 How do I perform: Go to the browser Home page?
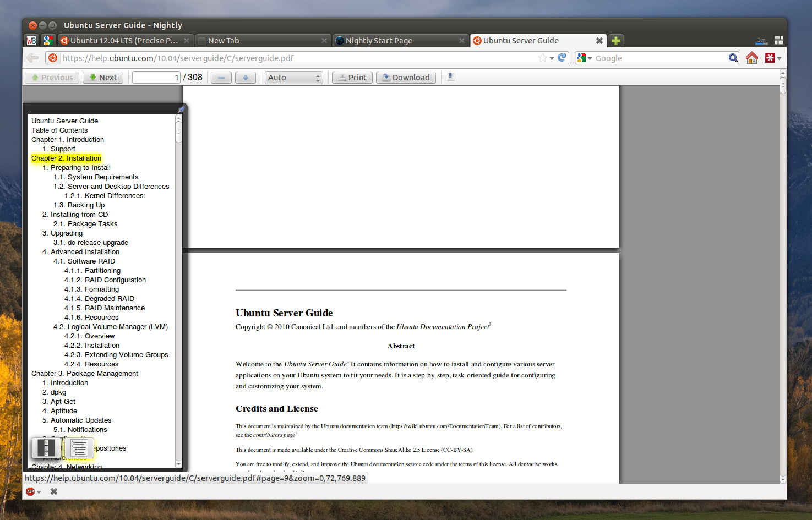click(752, 58)
